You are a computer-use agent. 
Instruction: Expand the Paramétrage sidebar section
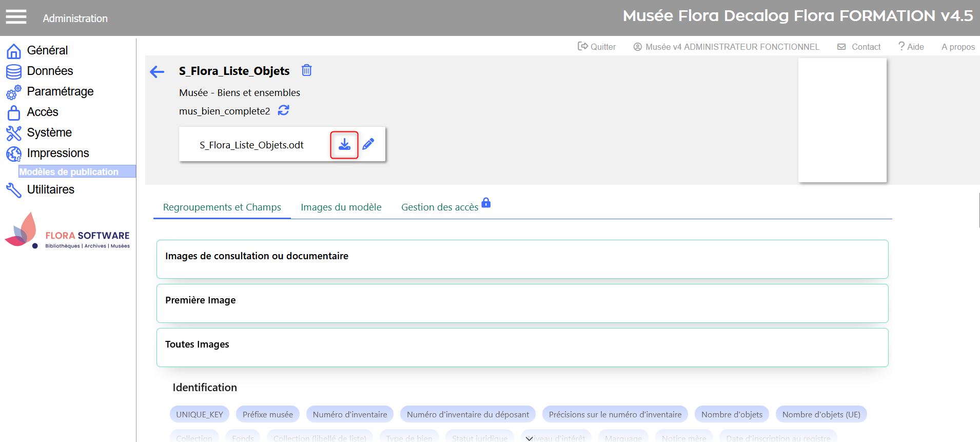60,91
